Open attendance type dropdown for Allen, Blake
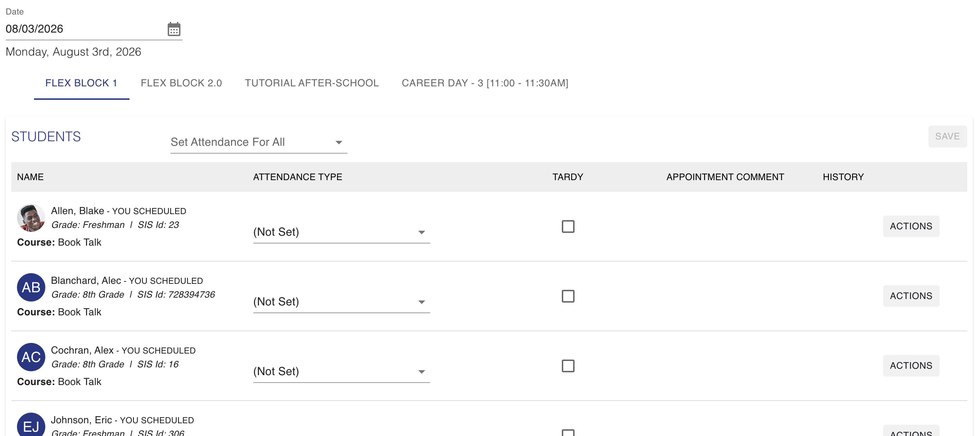The width and height of the screenshot is (980, 436). pos(342,232)
